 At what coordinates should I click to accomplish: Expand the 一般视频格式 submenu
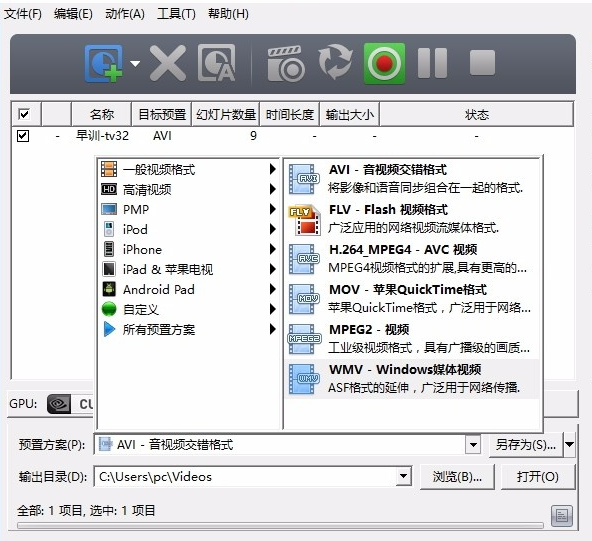tap(188, 169)
